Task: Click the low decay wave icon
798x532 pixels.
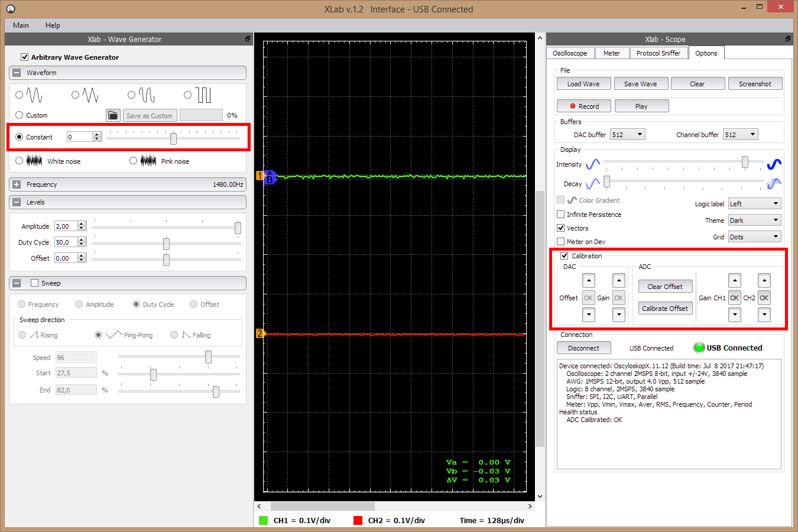Action: (x=593, y=184)
